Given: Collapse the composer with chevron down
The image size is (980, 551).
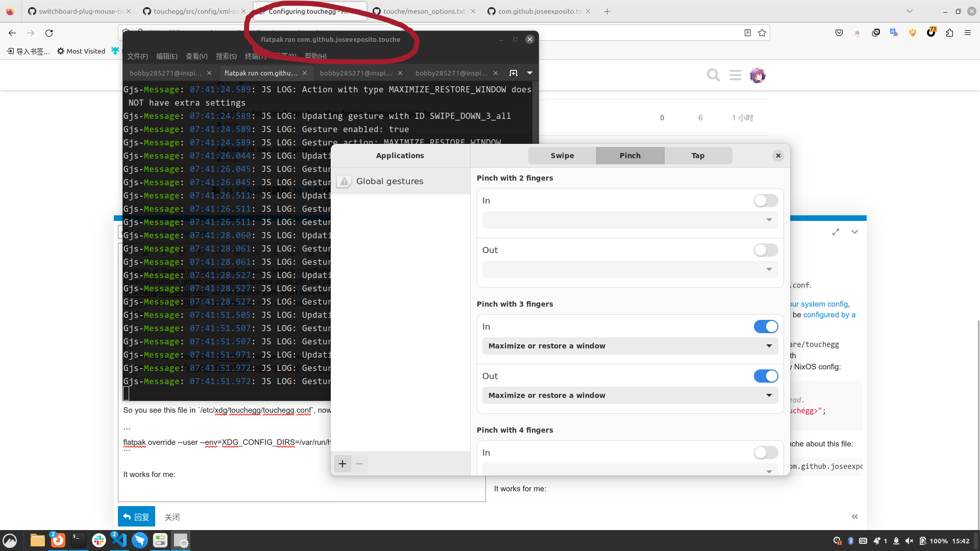Looking at the screenshot, I should point(854,232).
